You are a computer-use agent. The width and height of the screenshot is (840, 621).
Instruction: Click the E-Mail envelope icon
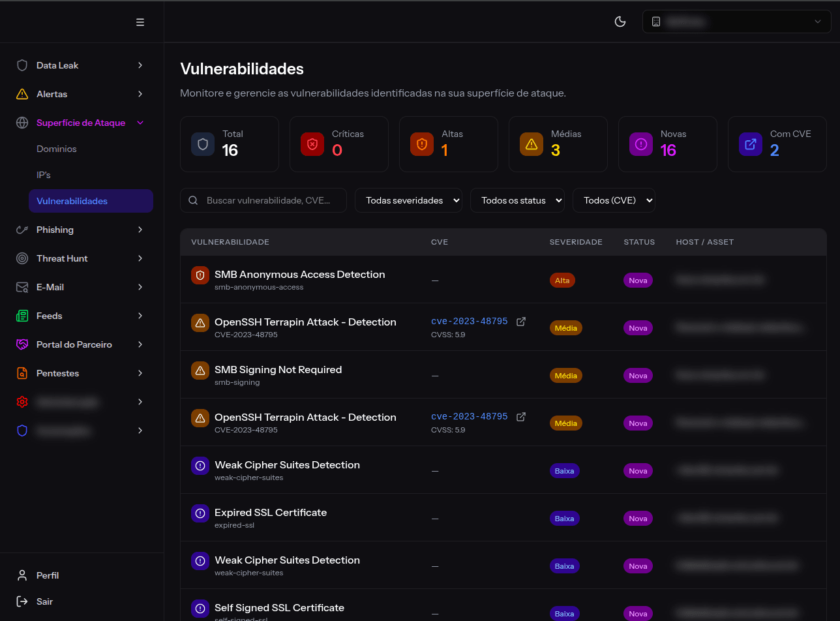coord(22,287)
